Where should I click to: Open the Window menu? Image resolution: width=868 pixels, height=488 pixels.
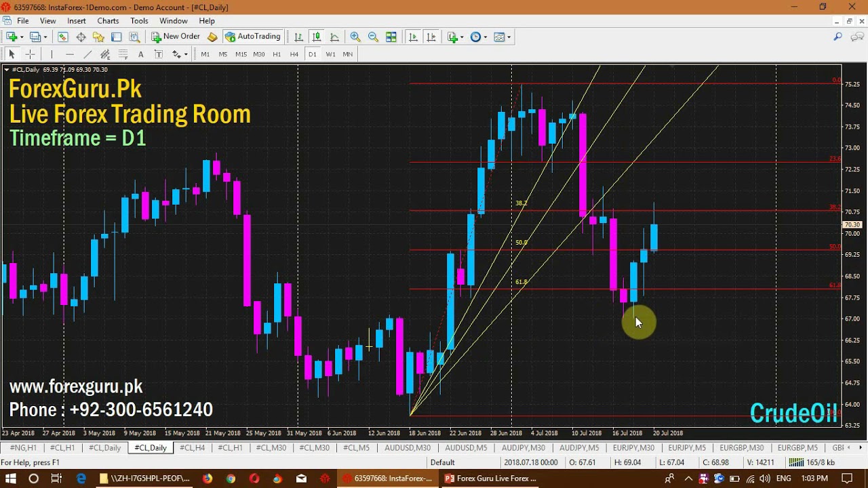pyautogui.click(x=174, y=21)
